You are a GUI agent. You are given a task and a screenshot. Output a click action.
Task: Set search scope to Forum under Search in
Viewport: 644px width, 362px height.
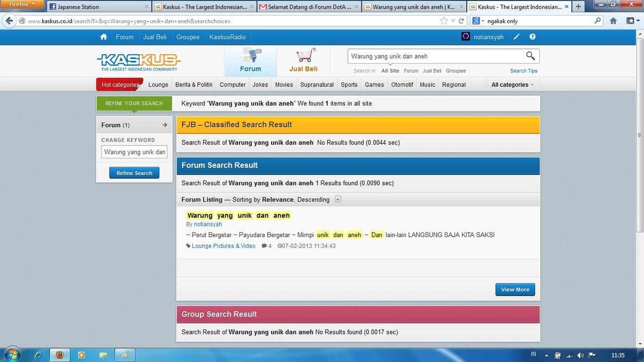click(411, 71)
